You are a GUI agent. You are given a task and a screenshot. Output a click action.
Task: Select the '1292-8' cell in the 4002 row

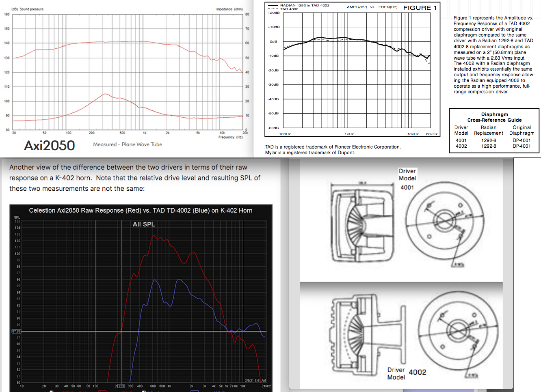pos(489,146)
